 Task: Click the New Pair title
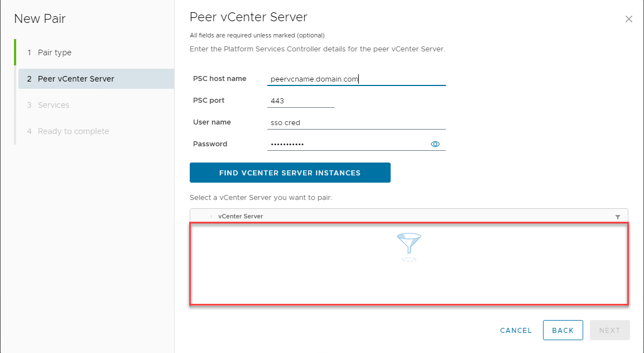(x=40, y=18)
